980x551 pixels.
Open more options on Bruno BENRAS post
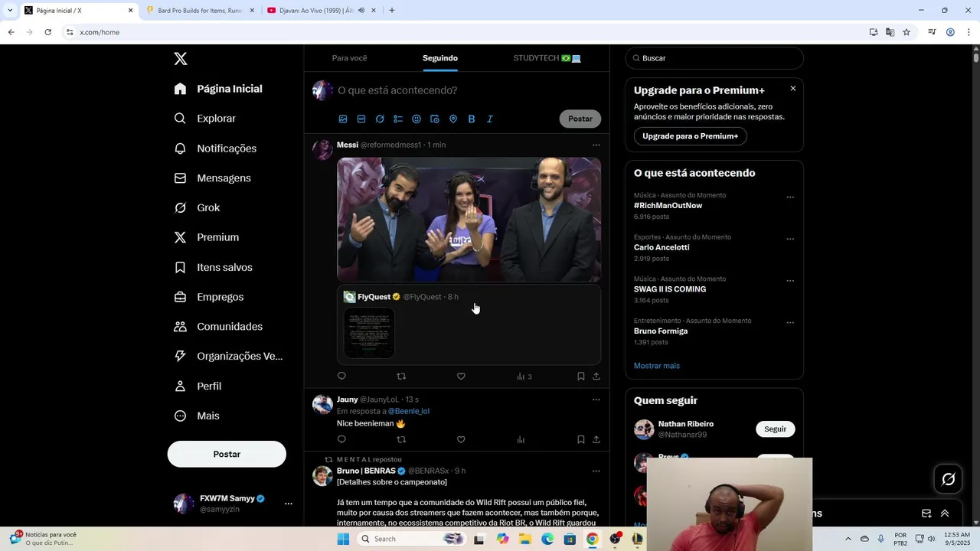click(596, 471)
